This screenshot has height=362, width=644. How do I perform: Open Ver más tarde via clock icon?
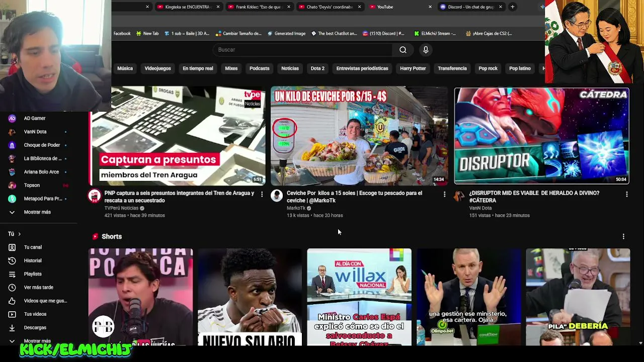pos(12,288)
